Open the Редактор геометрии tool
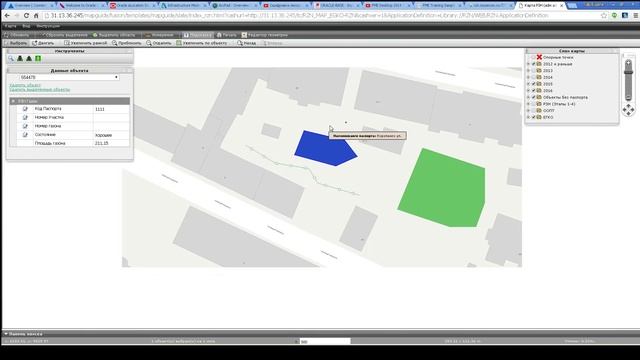 (x=264, y=35)
